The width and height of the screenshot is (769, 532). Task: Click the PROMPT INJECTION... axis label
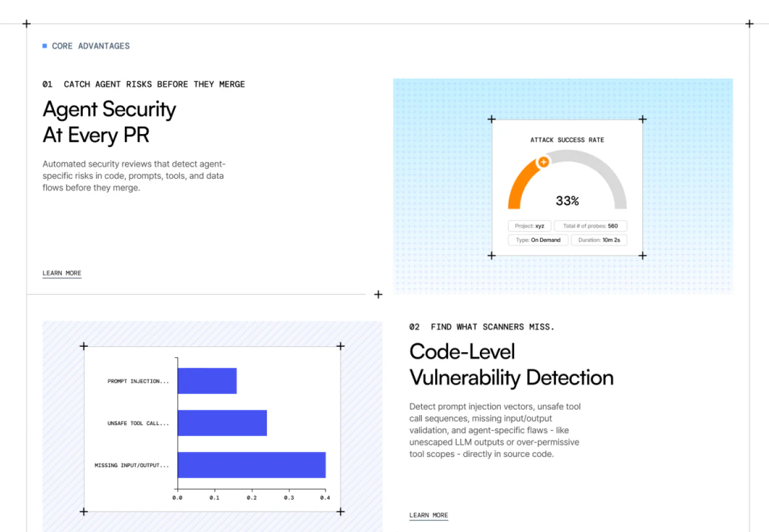(x=138, y=381)
